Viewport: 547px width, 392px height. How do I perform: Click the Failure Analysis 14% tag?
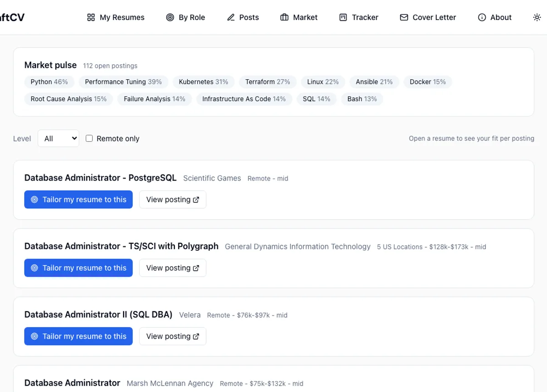(155, 99)
